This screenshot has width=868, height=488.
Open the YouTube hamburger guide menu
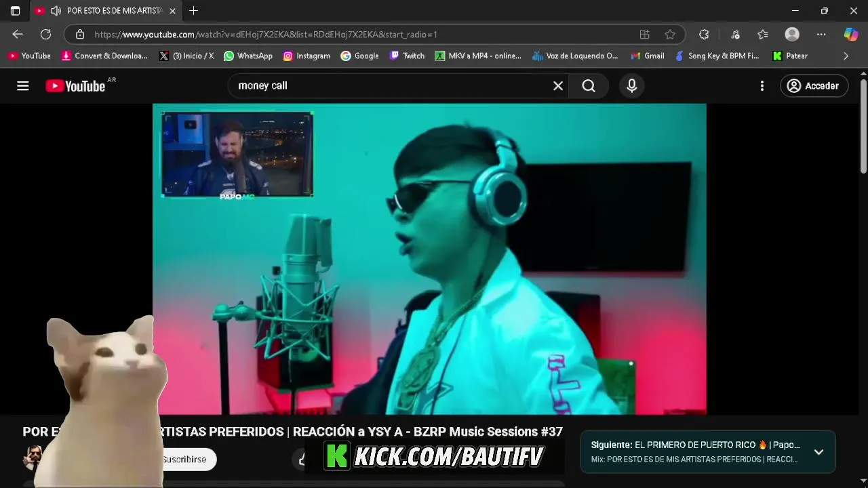coord(23,85)
